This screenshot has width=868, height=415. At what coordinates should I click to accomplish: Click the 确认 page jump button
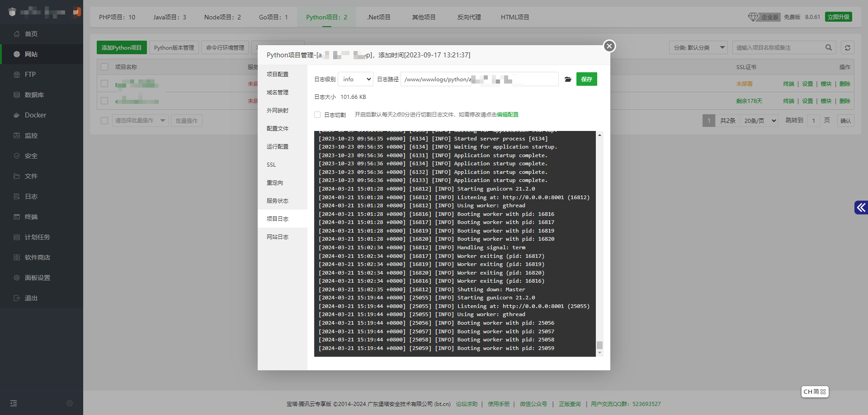[x=845, y=121]
